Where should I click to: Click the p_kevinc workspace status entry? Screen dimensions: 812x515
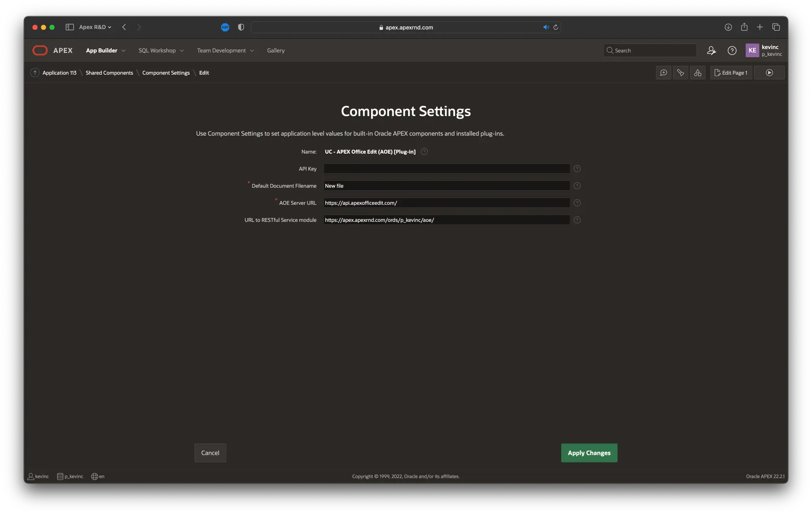point(70,476)
